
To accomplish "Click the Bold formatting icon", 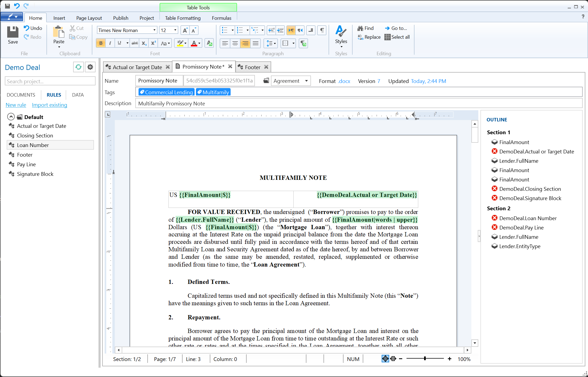I will point(101,43).
